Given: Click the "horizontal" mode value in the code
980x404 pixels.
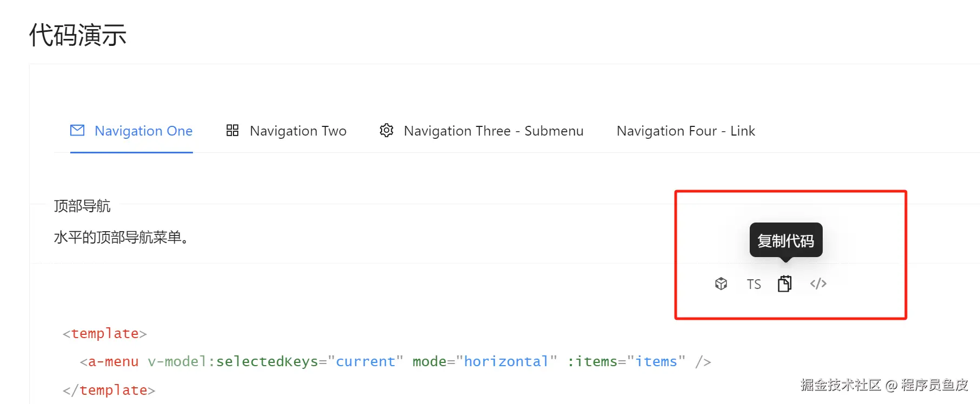Looking at the screenshot, I should coord(506,361).
